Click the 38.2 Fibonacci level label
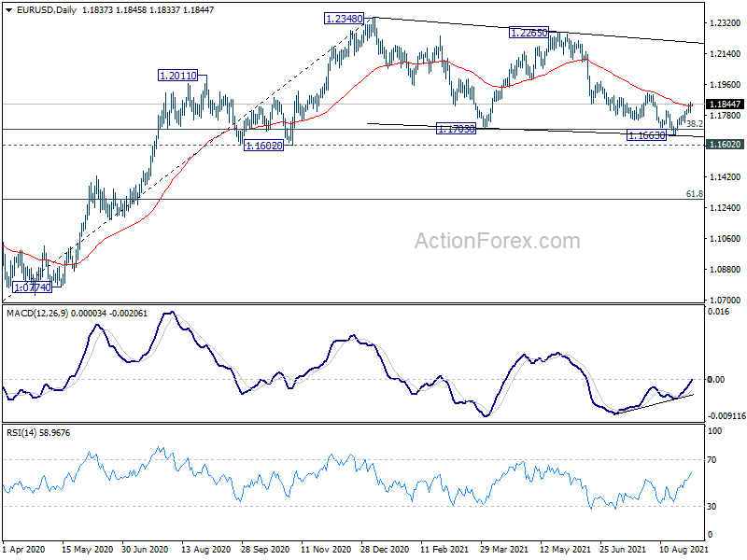Screen dimensions: 747x560 pyautogui.click(x=695, y=124)
